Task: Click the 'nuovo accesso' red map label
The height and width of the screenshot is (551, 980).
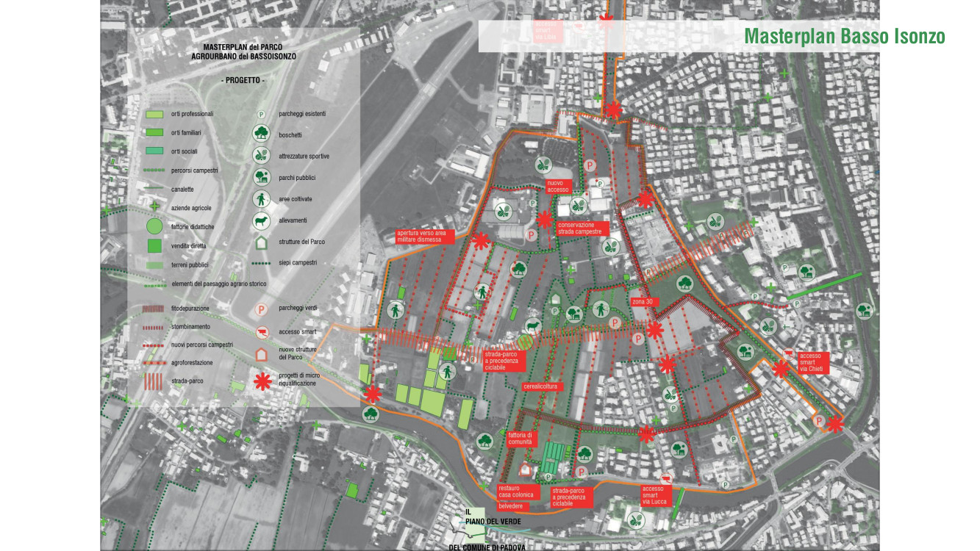Action: tap(558, 187)
